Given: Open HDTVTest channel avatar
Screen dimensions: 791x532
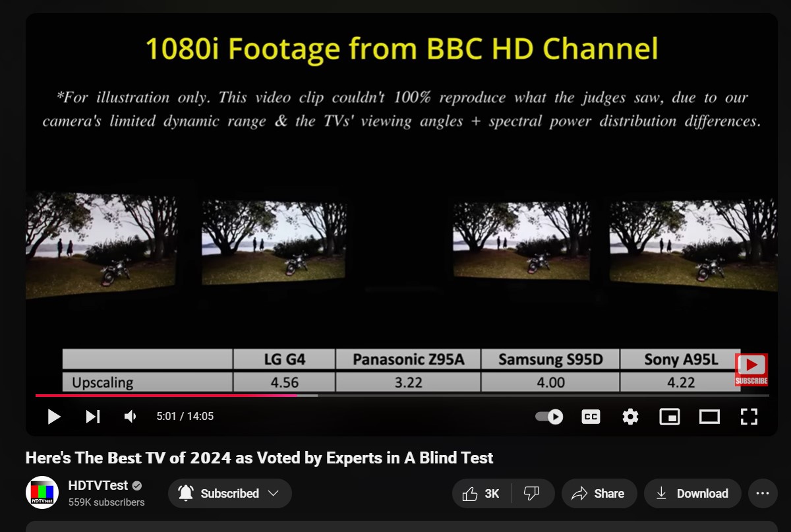Looking at the screenshot, I should click(42, 492).
